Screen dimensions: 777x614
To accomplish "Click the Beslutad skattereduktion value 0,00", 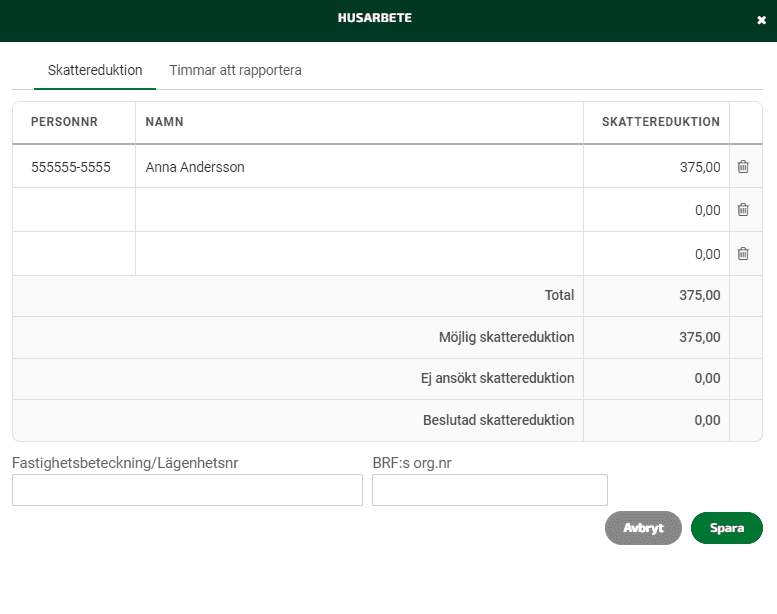I will click(x=707, y=420).
